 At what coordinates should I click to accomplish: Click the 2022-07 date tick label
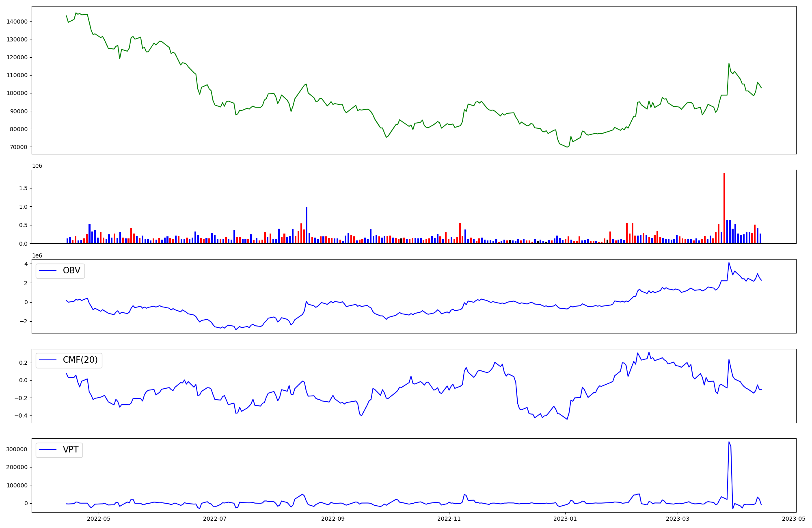[215, 519]
